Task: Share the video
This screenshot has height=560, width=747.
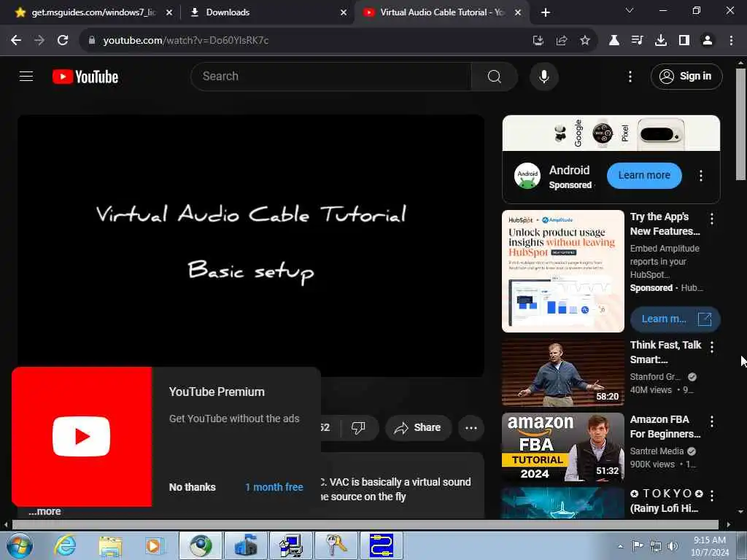Action: click(x=418, y=427)
